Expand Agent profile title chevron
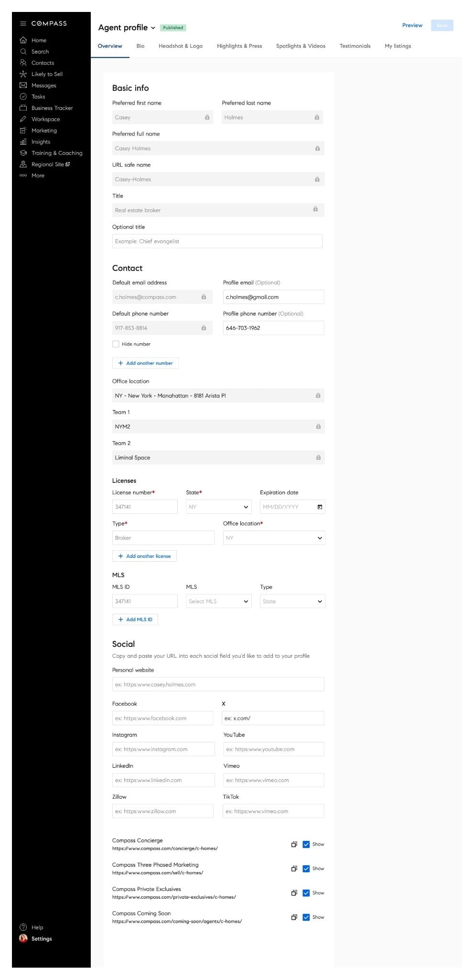Screen dimensions: 474x980 [153, 28]
